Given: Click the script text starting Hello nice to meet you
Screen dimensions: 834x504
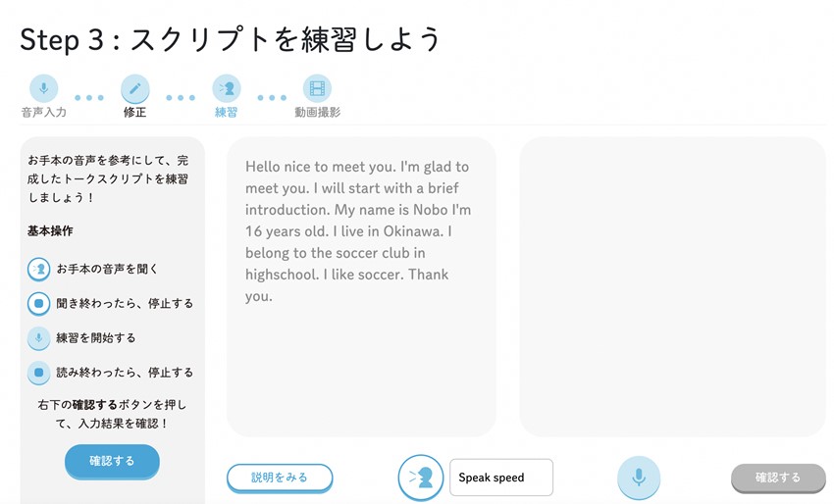Looking at the screenshot, I should click(x=358, y=231).
